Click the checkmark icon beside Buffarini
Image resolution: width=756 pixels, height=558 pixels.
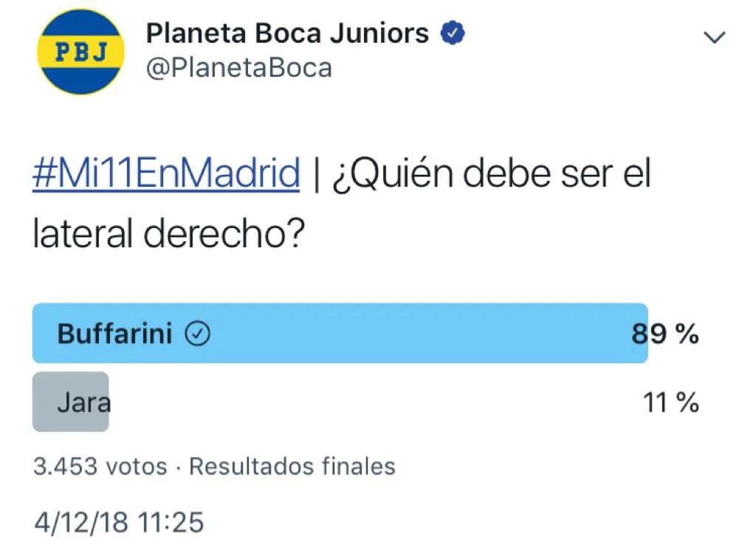click(x=196, y=334)
